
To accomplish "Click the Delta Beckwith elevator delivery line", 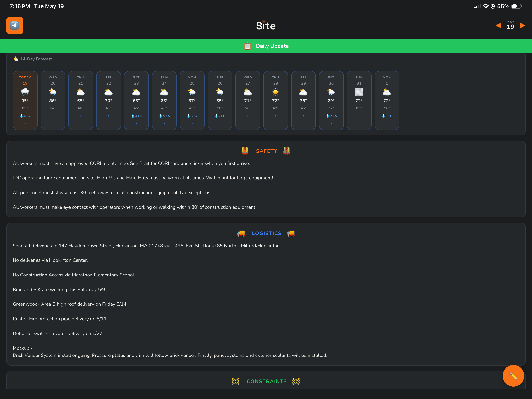I will point(57,334).
